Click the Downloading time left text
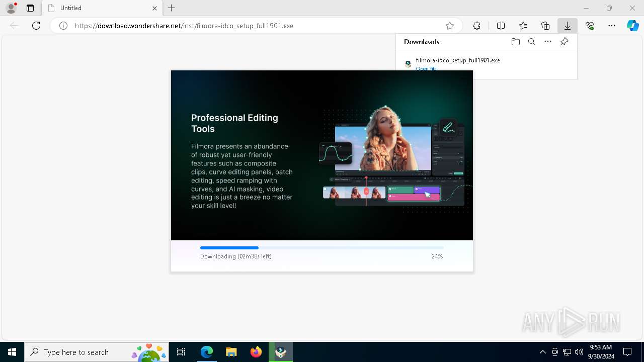The height and width of the screenshot is (362, 644). (x=236, y=256)
